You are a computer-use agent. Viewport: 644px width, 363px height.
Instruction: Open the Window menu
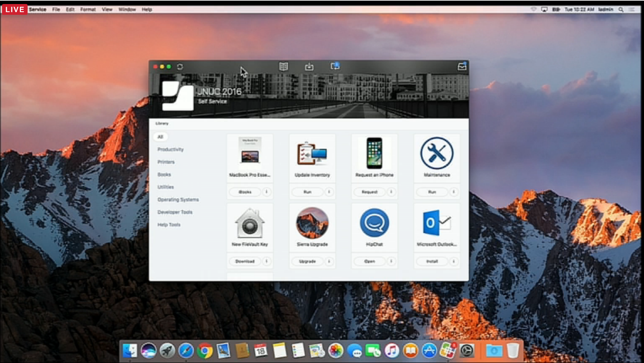[127, 9]
